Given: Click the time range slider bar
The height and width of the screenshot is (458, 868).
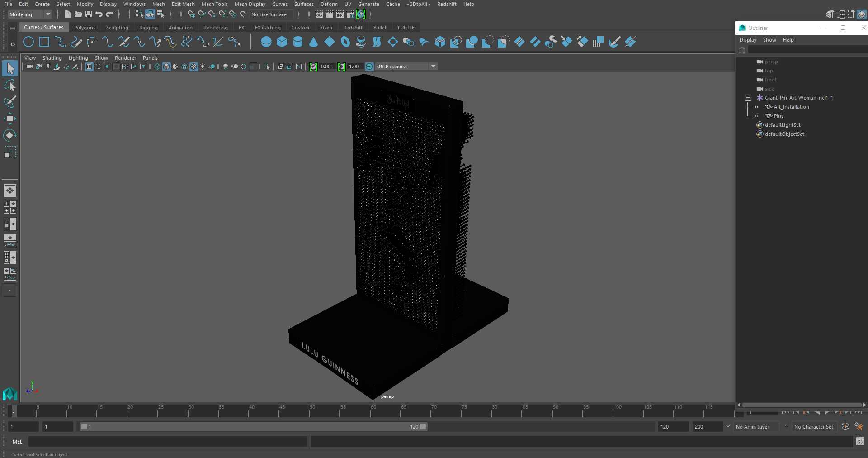Looking at the screenshot, I should click(253, 427).
